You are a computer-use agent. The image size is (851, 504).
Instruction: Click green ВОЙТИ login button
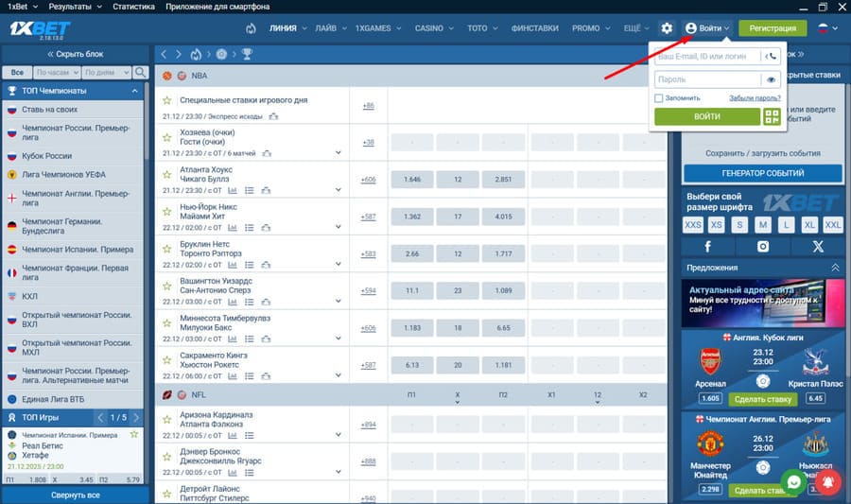click(x=707, y=116)
